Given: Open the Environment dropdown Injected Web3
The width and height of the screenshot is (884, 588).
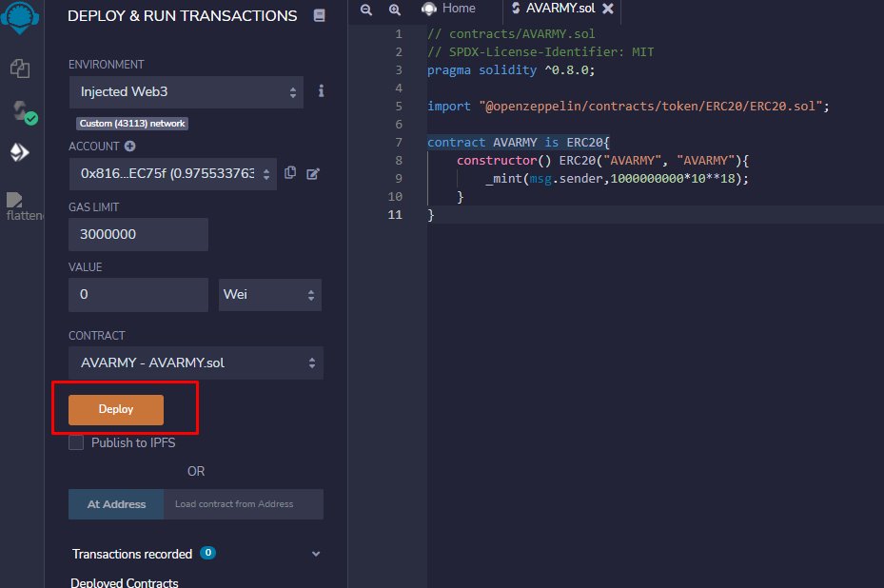Looking at the screenshot, I should tap(187, 92).
